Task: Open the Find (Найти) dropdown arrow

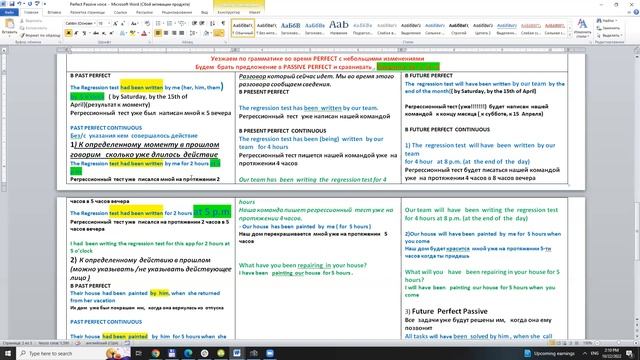Action: click(x=617, y=20)
